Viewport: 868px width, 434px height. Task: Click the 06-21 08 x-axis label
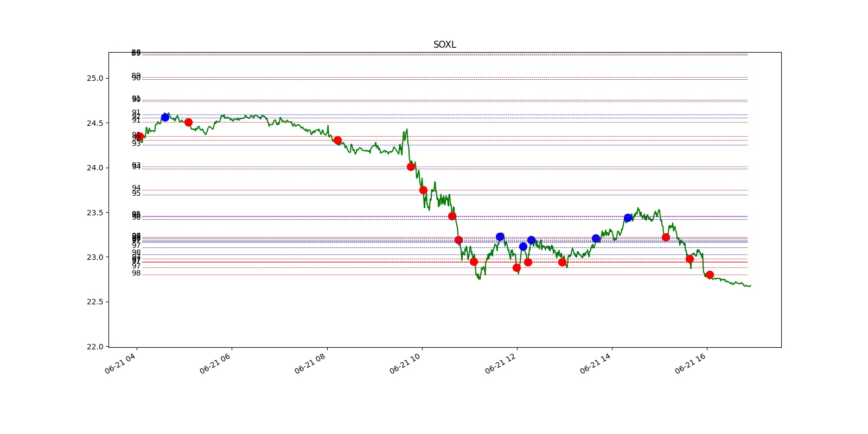pos(310,363)
